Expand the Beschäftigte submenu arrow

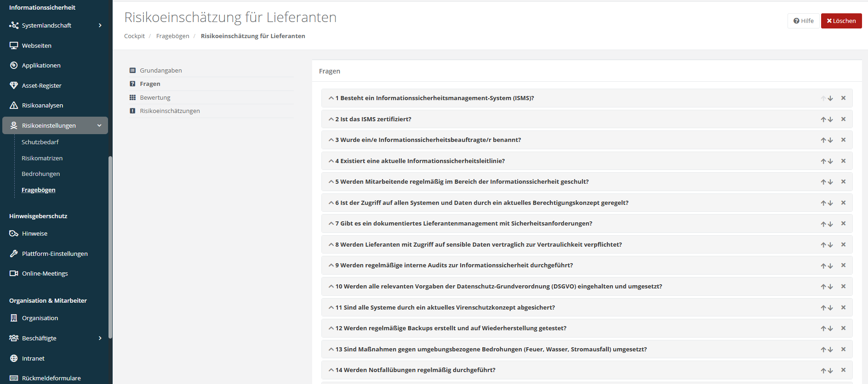tap(100, 338)
